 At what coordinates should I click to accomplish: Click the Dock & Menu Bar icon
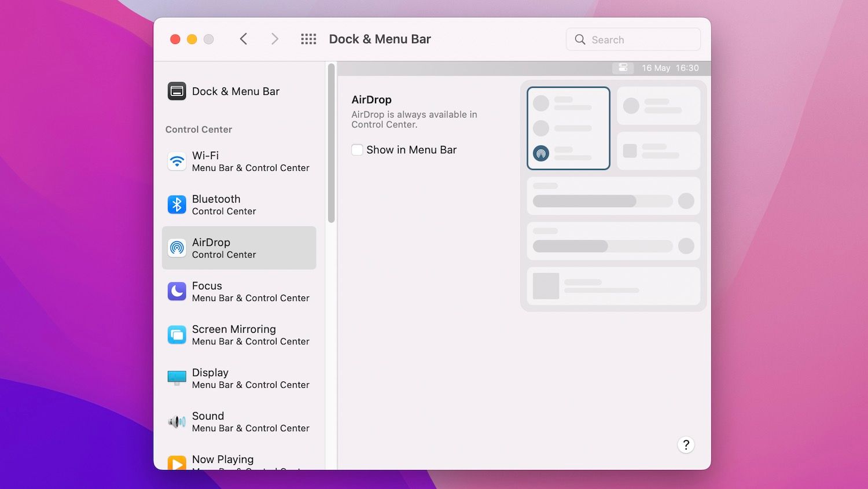[x=176, y=91]
